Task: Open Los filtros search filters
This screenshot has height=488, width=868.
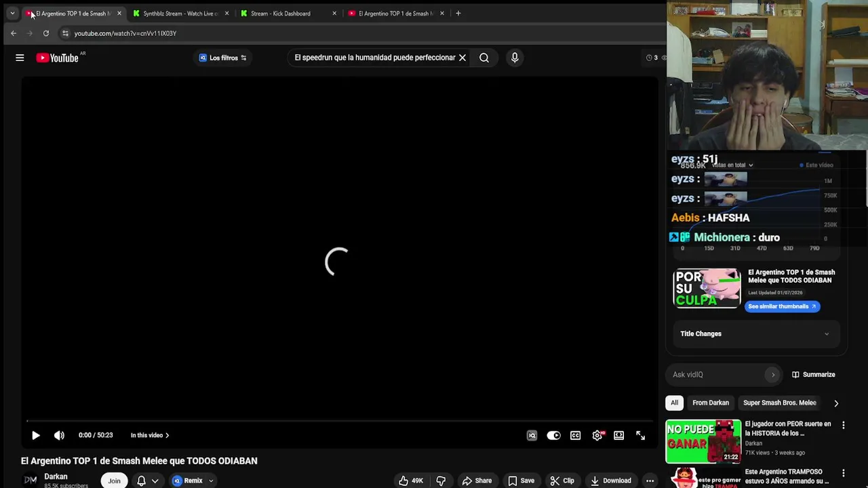Action: pos(222,58)
